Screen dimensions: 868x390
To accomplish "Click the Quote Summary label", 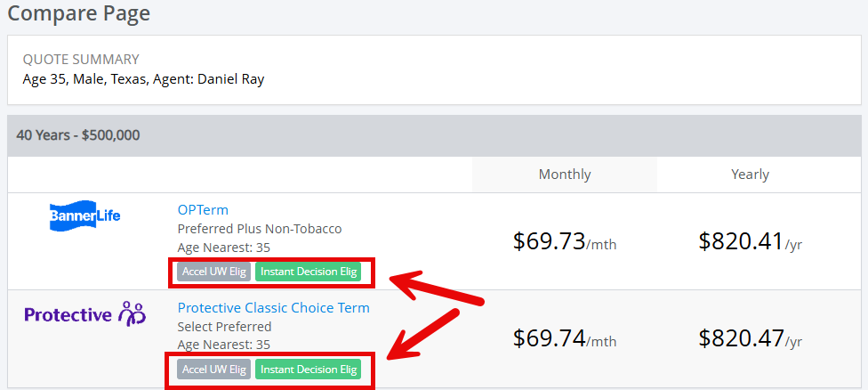I will [x=81, y=60].
